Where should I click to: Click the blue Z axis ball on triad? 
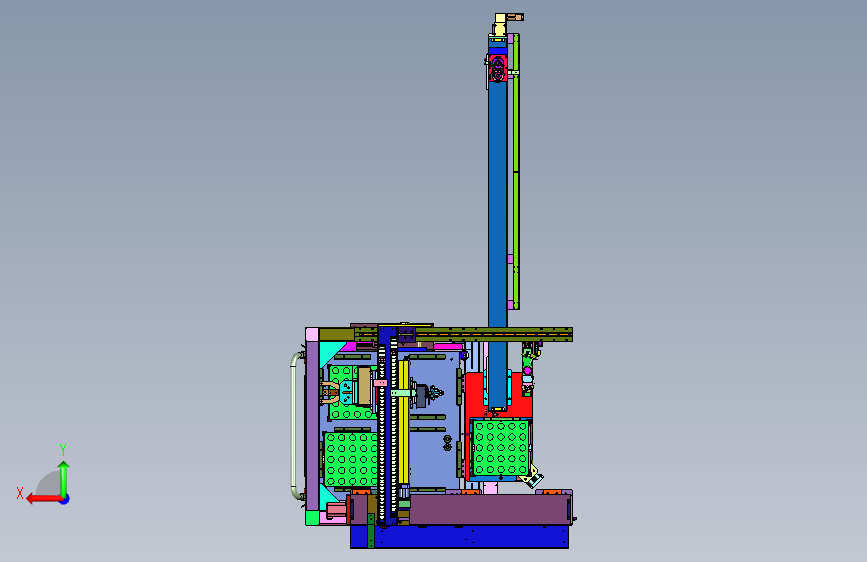(65, 499)
